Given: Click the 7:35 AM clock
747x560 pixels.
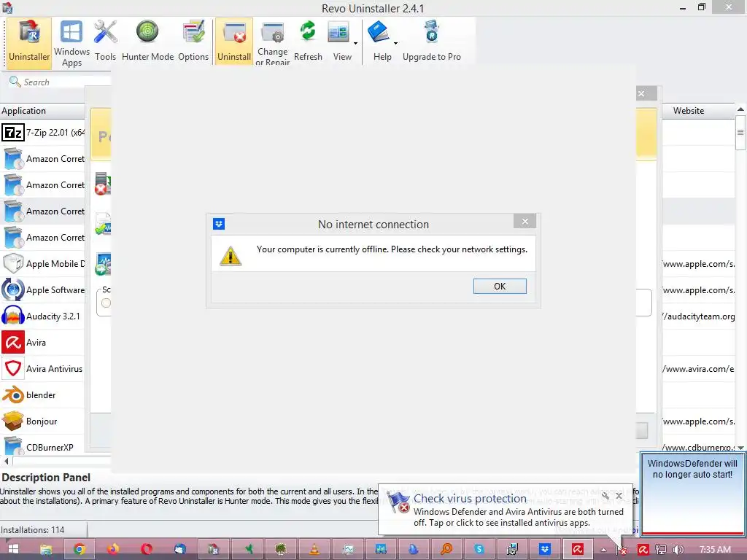Looking at the screenshot, I should 715,550.
